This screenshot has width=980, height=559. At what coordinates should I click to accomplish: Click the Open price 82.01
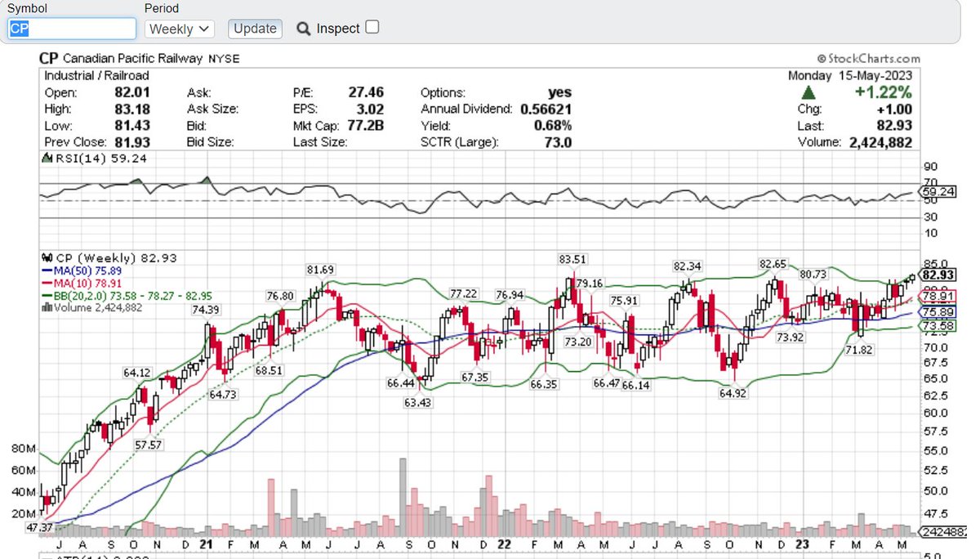[132, 92]
